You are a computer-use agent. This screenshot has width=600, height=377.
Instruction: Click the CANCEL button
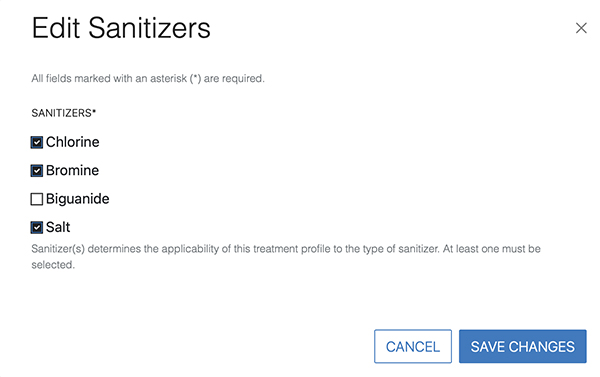[413, 346]
